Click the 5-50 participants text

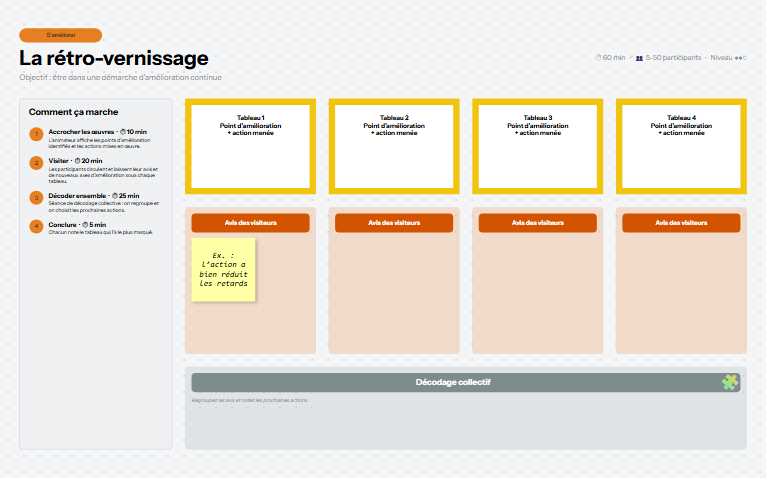(x=673, y=58)
